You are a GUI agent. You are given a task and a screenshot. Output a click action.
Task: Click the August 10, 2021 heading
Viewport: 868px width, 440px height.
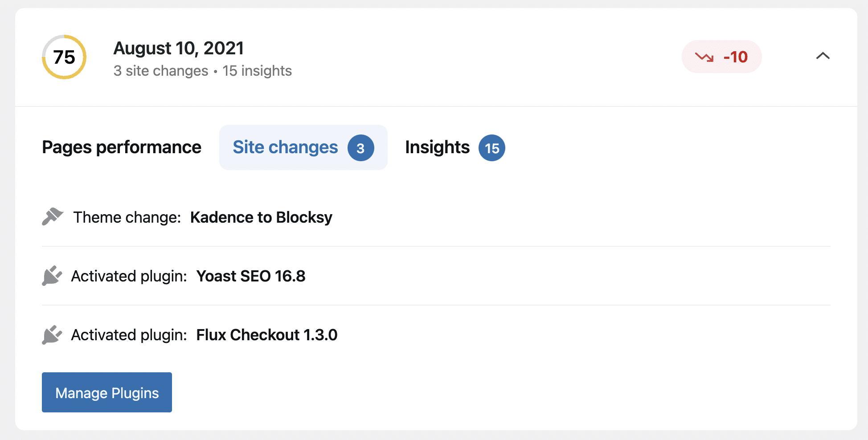[x=179, y=48]
